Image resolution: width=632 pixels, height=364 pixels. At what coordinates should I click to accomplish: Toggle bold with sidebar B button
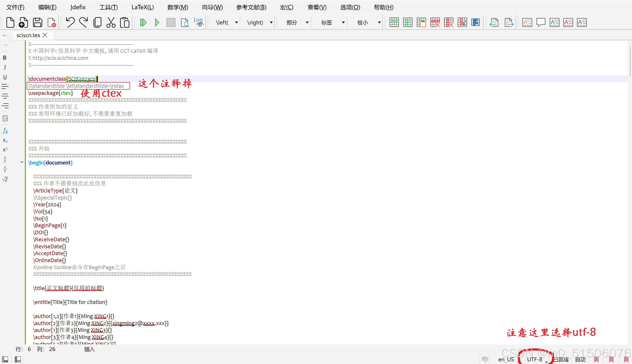pos(5,58)
